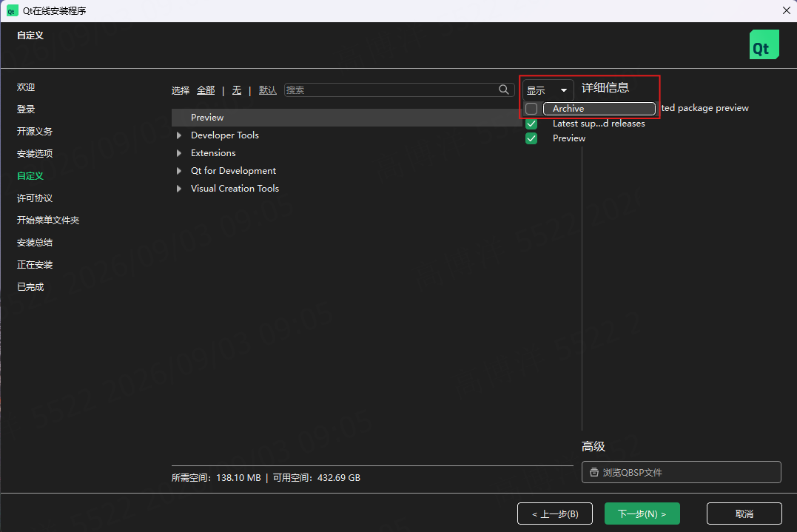Click the search magnifier icon

click(504, 90)
